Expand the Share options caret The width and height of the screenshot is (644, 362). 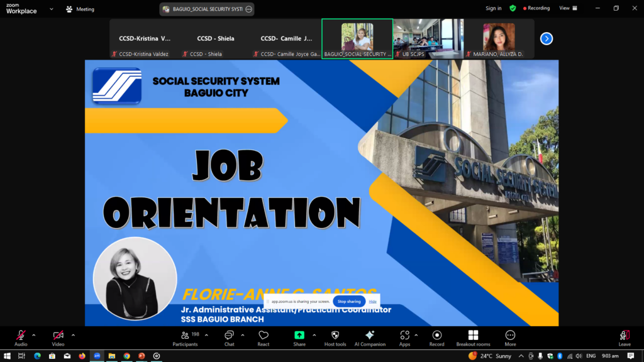pyautogui.click(x=314, y=336)
